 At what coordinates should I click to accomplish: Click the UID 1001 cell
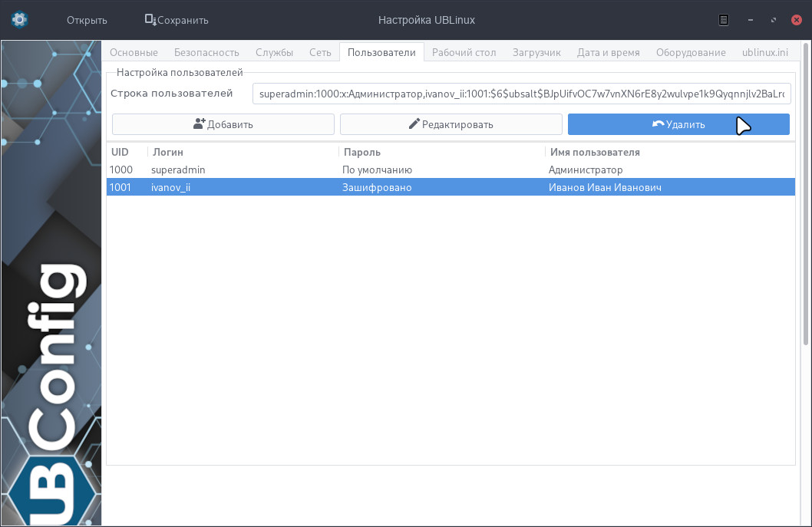click(x=120, y=187)
